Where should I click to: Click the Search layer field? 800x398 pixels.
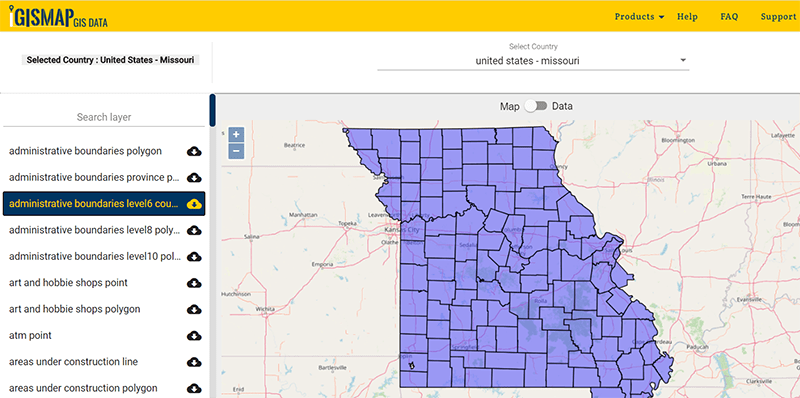click(x=104, y=117)
